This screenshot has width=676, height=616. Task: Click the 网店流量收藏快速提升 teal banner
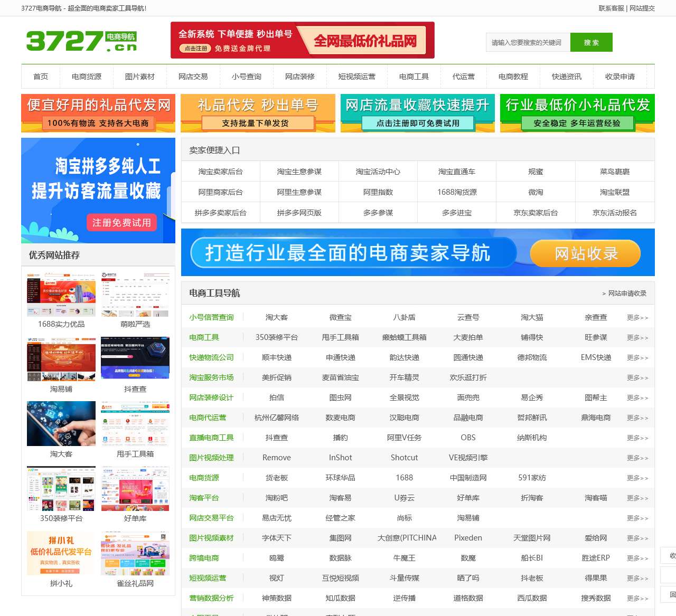tap(418, 113)
